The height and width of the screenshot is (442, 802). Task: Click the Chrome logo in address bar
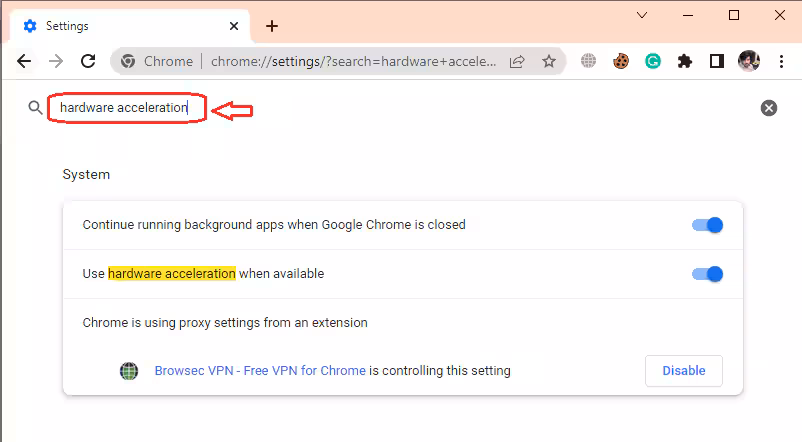tap(128, 61)
